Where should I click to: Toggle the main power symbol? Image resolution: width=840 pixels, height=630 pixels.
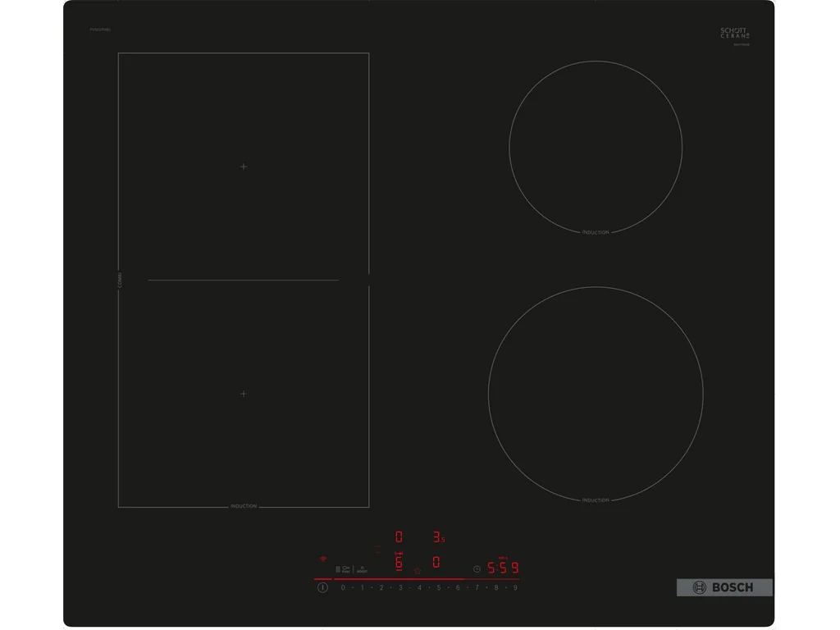click(x=323, y=587)
